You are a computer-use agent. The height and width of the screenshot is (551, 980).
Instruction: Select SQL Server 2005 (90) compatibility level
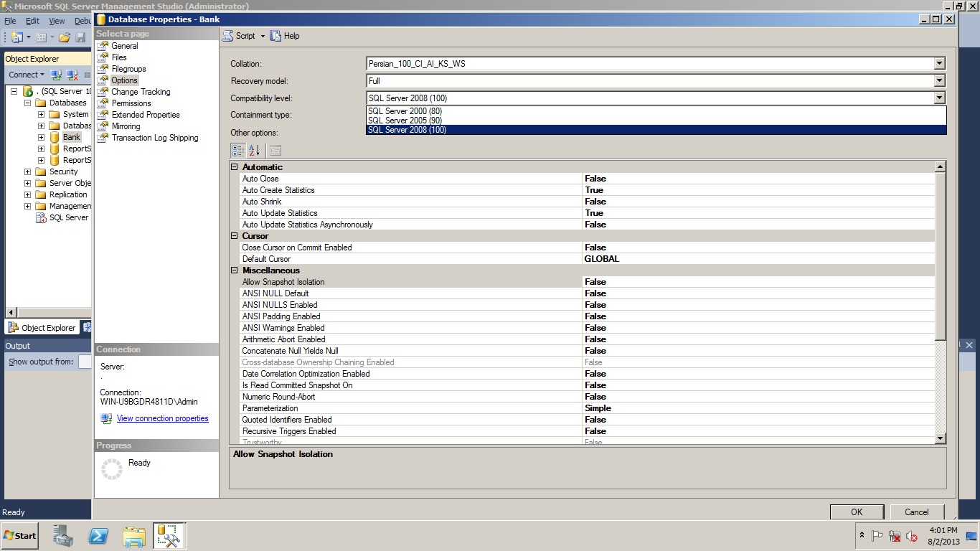[405, 121]
